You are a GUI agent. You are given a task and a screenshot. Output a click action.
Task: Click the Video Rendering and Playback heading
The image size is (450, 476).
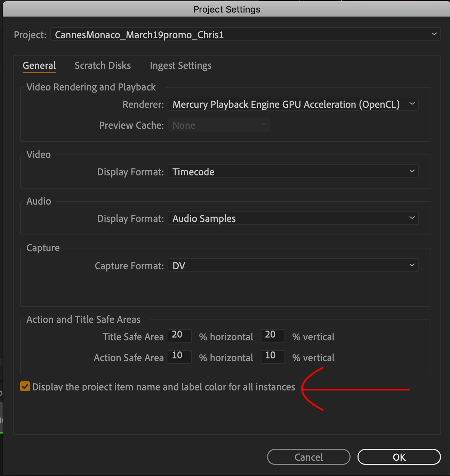click(x=91, y=87)
